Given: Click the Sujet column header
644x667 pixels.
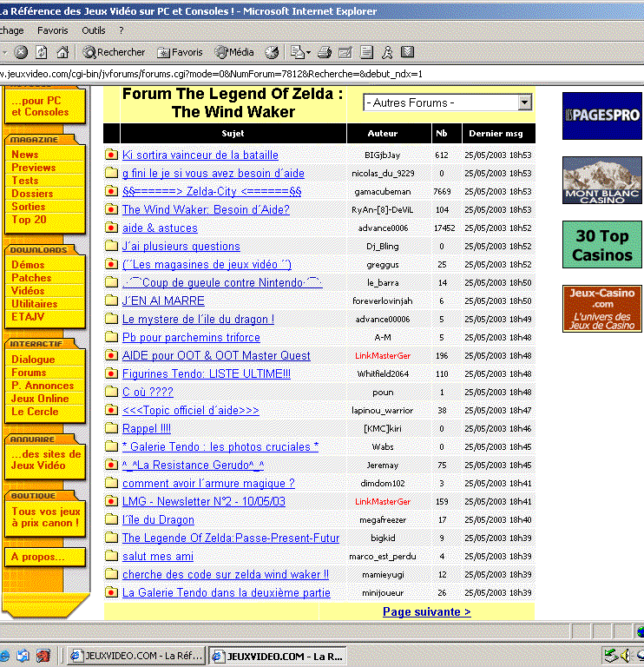Looking at the screenshot, I should pos(233,133).
